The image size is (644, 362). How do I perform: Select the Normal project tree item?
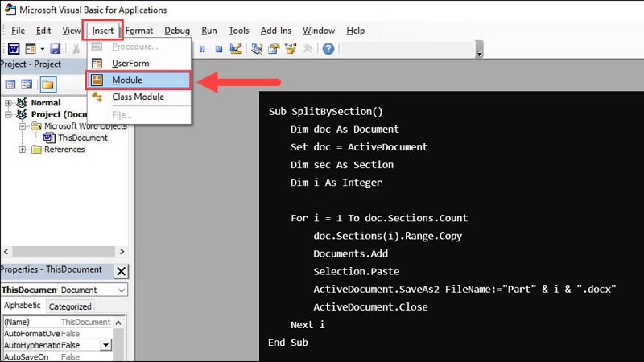point(46,103)
